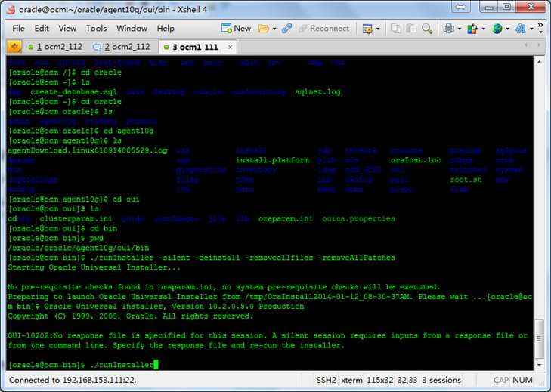
Task: Click the create_database.sql file name
Action: [x=73, y=92]
